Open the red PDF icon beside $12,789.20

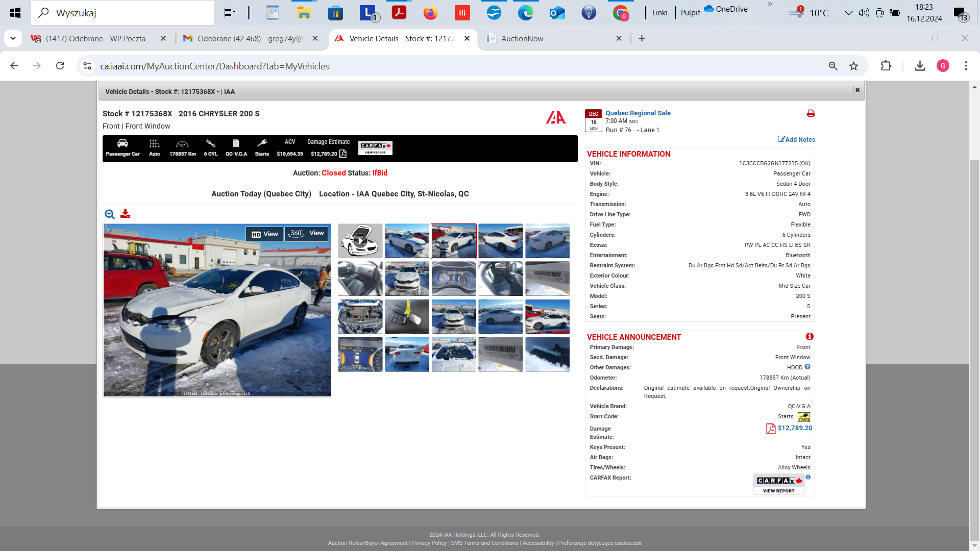click(771, 429)
